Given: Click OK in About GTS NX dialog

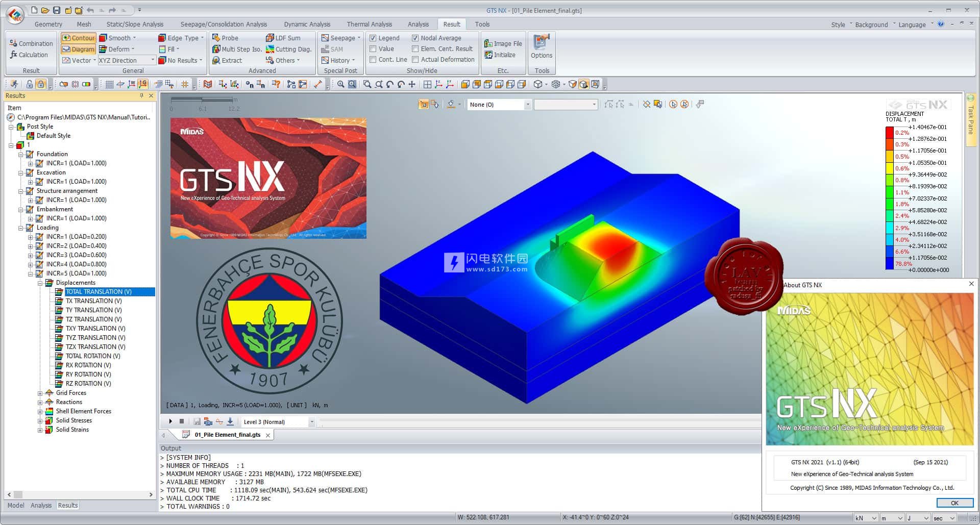Looking at the screenshot, I should [x=954, y=503].
